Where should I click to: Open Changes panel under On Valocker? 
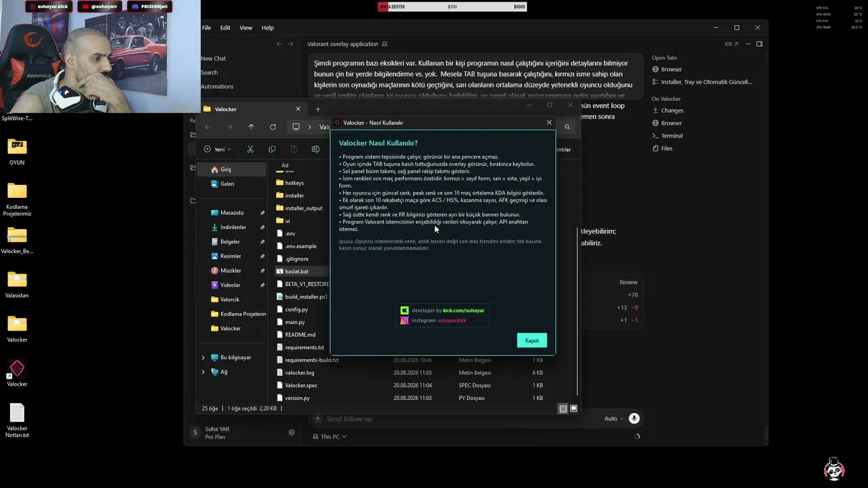668,110
